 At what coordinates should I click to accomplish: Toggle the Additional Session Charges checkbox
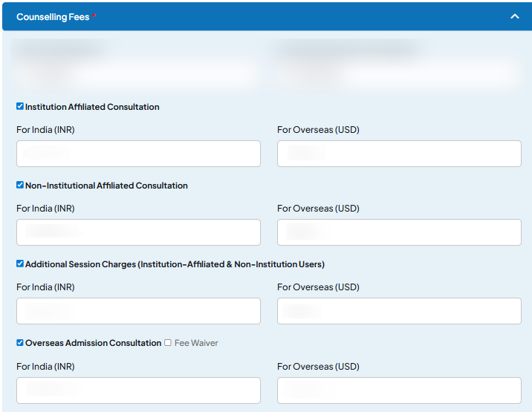(20, 264)
